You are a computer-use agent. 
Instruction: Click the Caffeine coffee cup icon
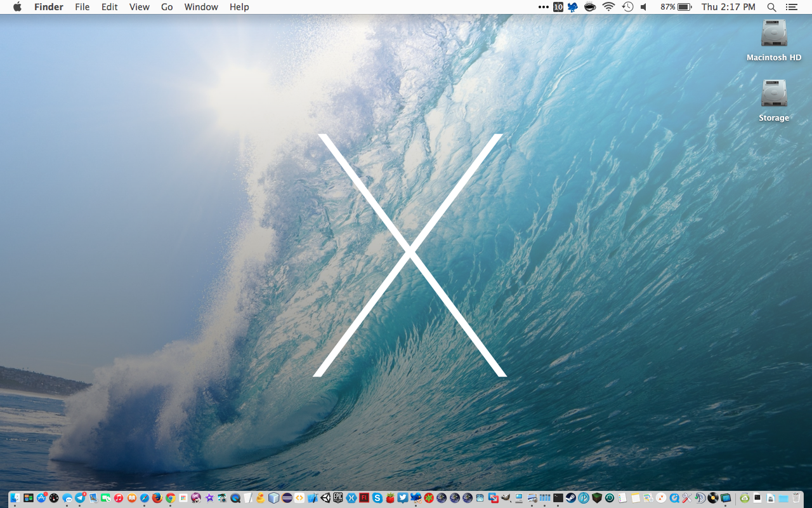click(x=590, y=7)
